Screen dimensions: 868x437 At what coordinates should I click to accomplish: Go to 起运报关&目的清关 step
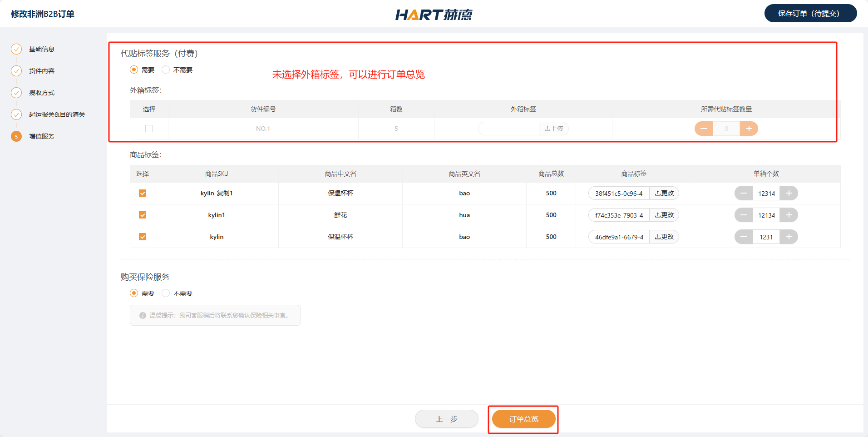(x=57, y=114)
